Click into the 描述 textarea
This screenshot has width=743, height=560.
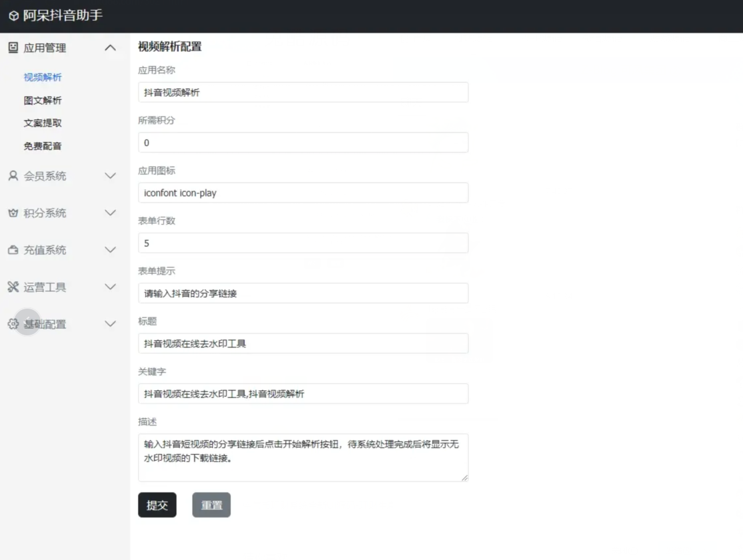pos(303,457)
